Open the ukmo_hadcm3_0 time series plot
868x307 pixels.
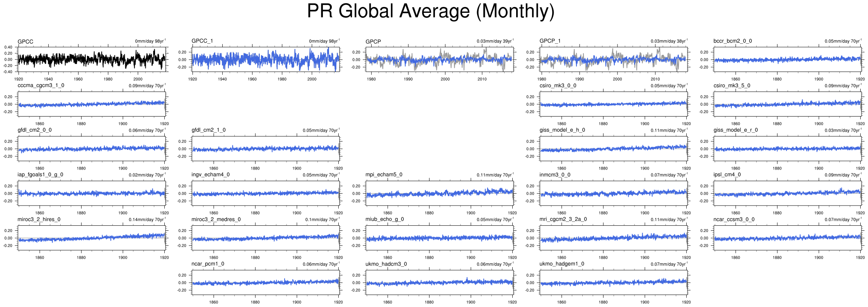click(440, 282)
